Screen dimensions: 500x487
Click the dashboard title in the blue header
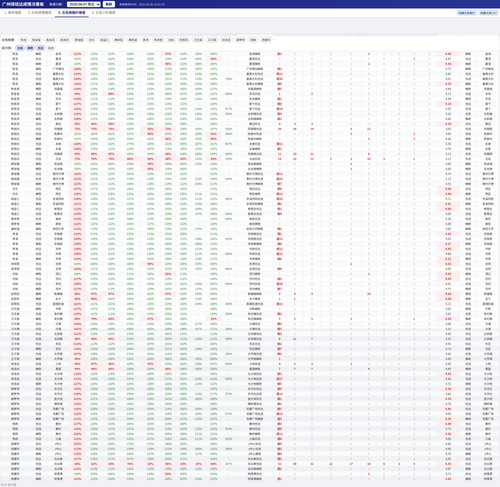[23, 4]
